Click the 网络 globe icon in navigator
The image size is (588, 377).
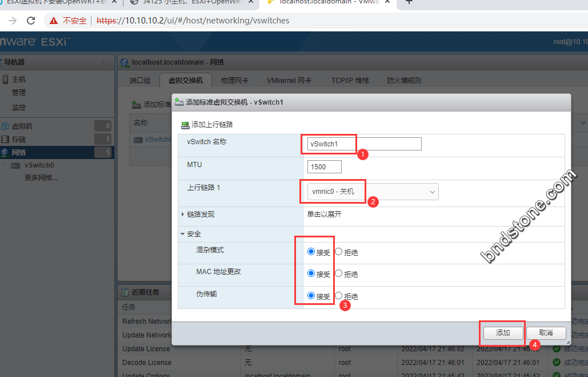coord(5,152)
